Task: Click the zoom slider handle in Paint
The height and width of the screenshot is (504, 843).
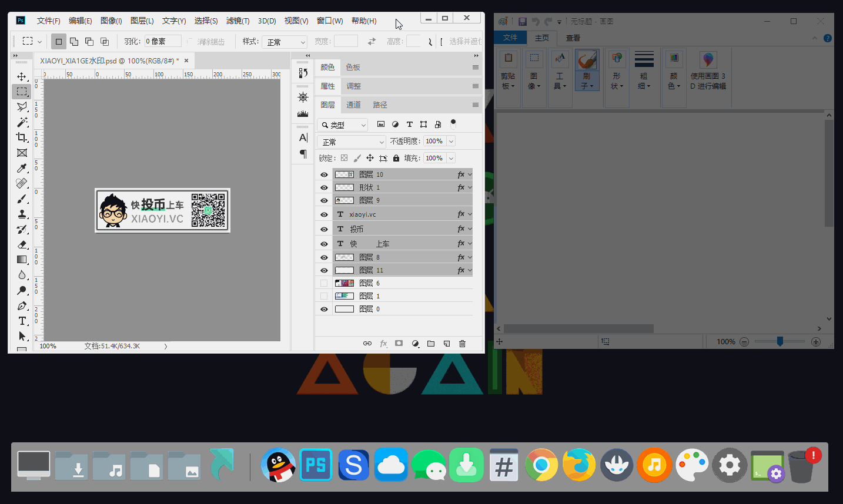Action: [x=780, y=341]
